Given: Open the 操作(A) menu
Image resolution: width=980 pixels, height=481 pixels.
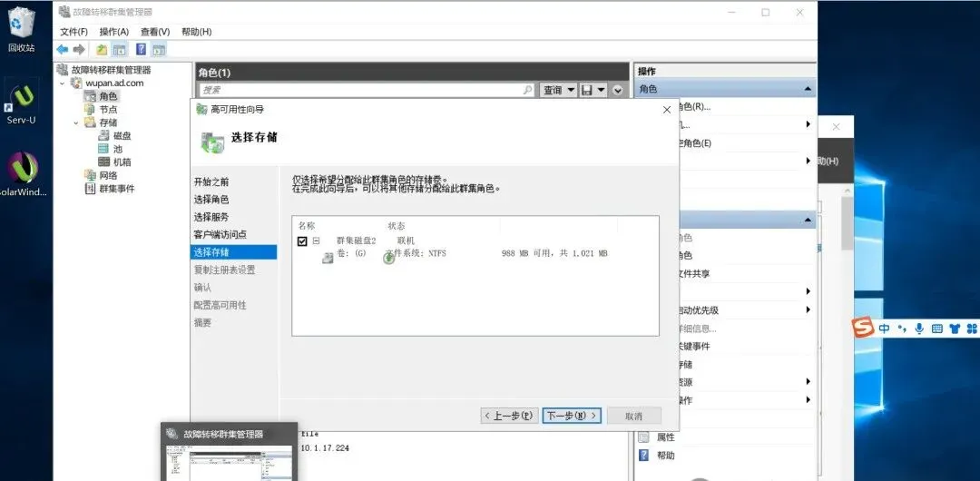Looking at the screenshot, I should (x=113, y=31).
